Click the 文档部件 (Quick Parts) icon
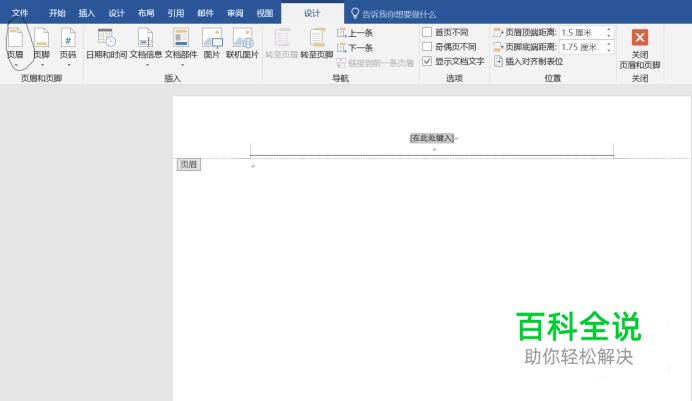The height and width of the screenshot is (401, 692). point(181,38)
